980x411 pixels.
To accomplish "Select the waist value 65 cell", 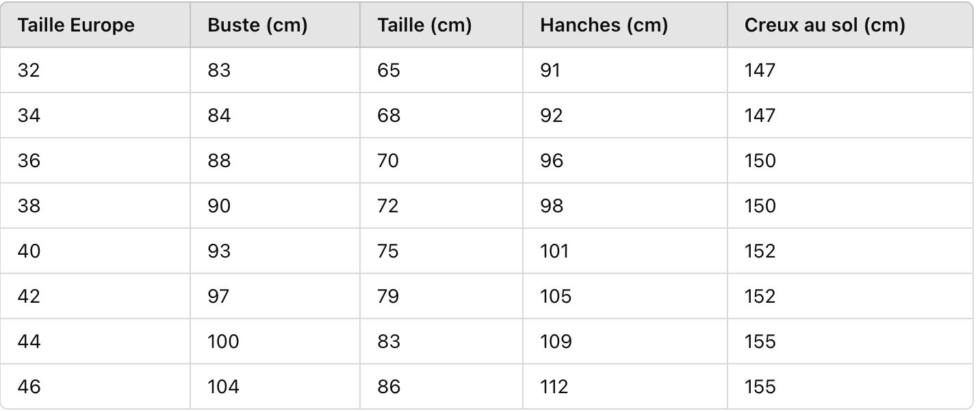I will pyautogui.click(x=388, y=70).
